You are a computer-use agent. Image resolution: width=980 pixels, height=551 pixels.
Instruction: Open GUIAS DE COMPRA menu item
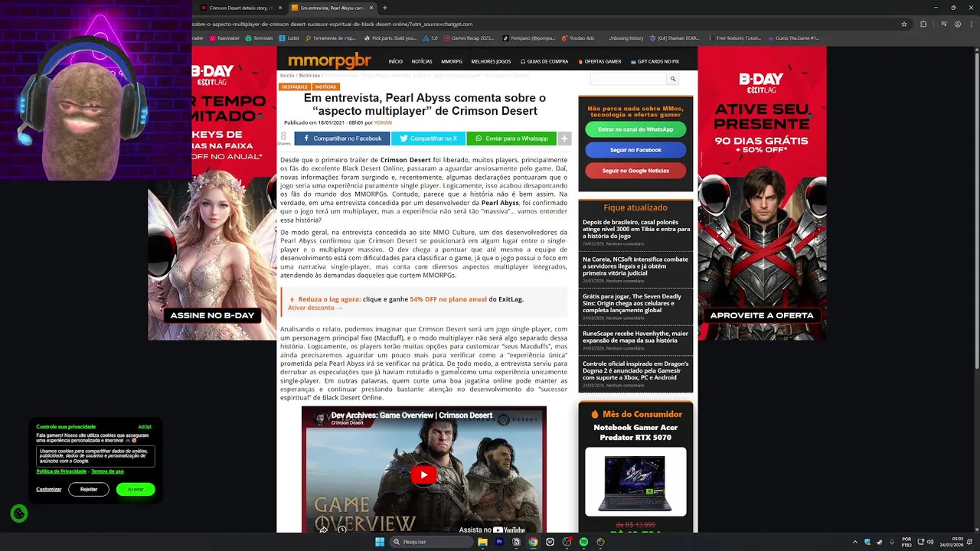pos(544,61)
